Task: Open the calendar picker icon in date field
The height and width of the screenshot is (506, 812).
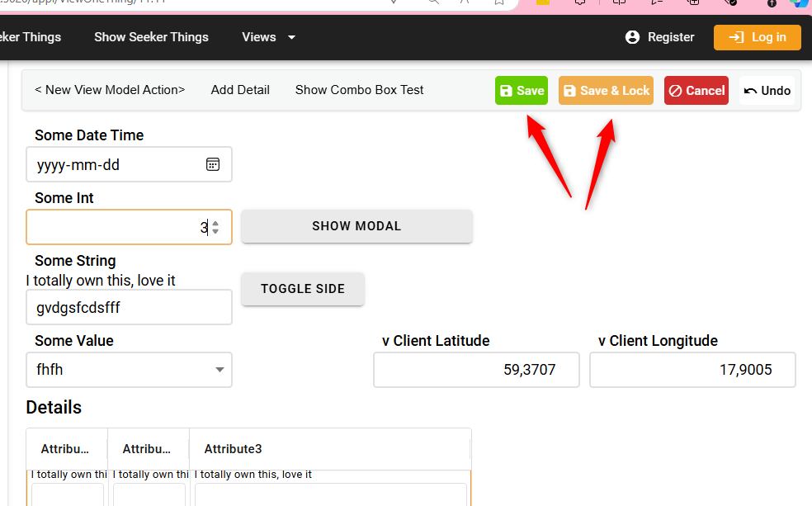Action: point(213,164)
